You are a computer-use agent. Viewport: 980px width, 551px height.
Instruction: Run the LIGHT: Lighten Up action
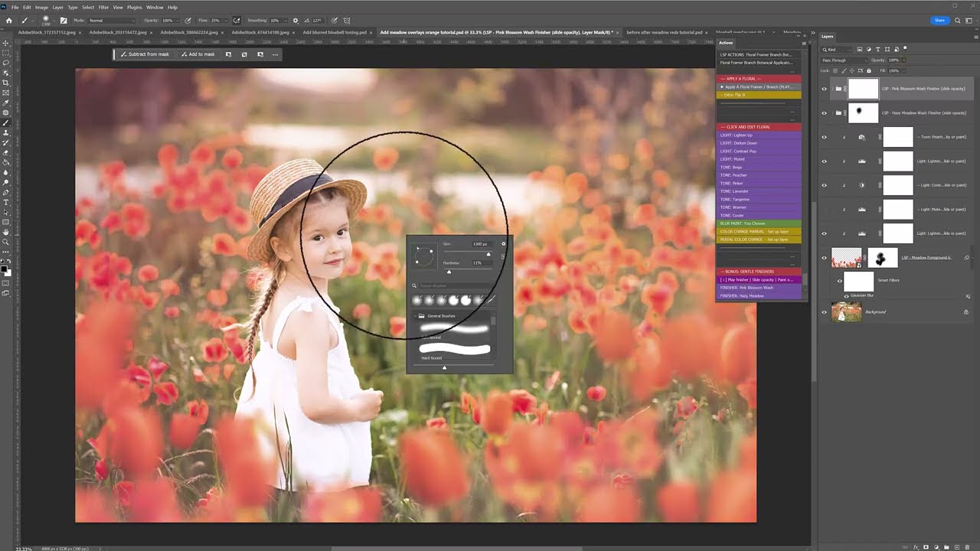coord(758,135)
